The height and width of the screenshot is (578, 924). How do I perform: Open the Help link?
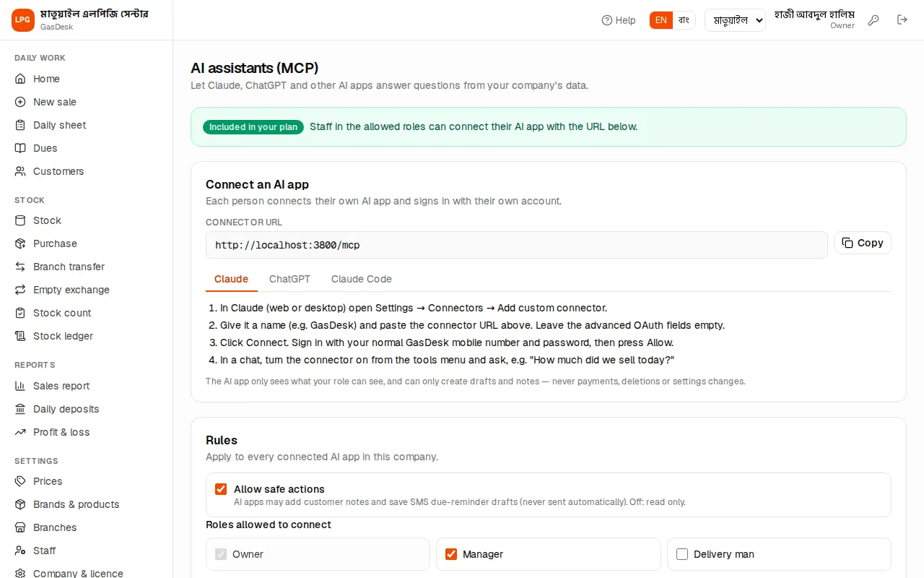coord(619,20)
